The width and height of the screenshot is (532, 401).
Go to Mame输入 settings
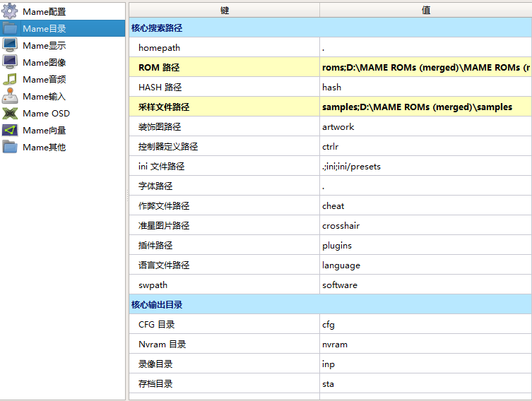[44, 96]
